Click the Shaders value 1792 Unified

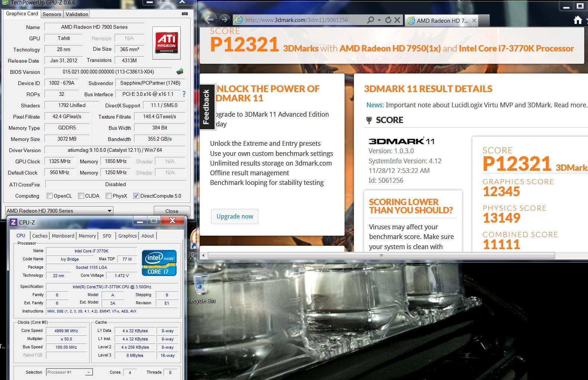pyautogui.click(x=72, y=105)
